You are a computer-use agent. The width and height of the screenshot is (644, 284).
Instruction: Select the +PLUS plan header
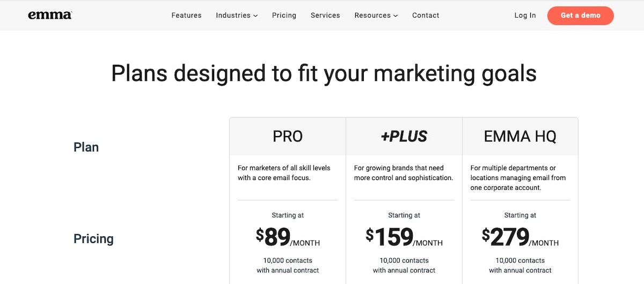point(404,137)
